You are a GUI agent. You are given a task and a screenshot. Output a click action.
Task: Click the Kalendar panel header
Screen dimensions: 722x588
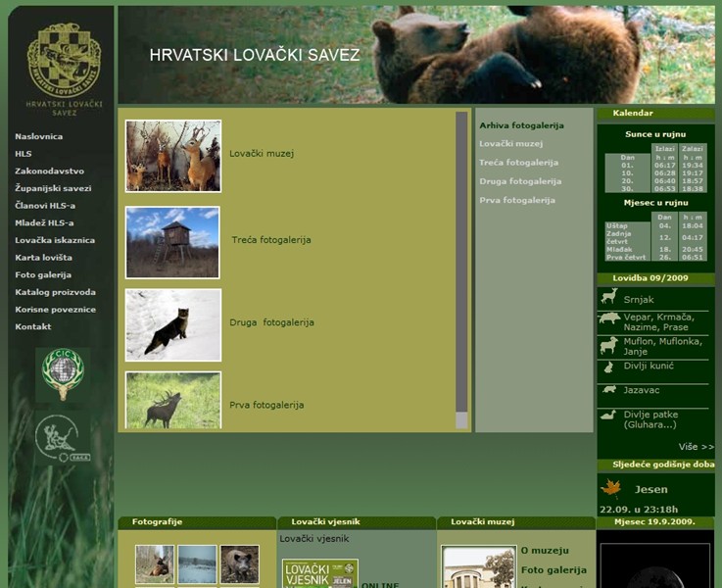655,114
